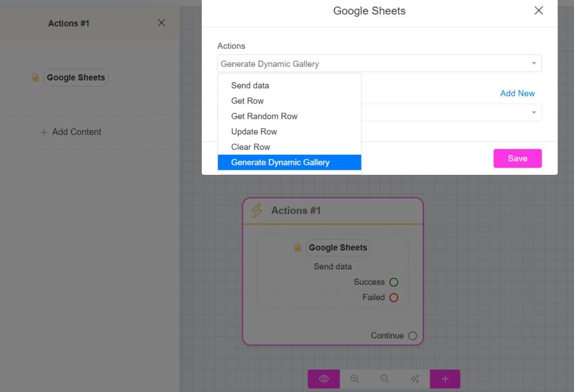Save the Google Sheets settings
Viewport: 574px width, 392px height.
click(x=517, y=158)
